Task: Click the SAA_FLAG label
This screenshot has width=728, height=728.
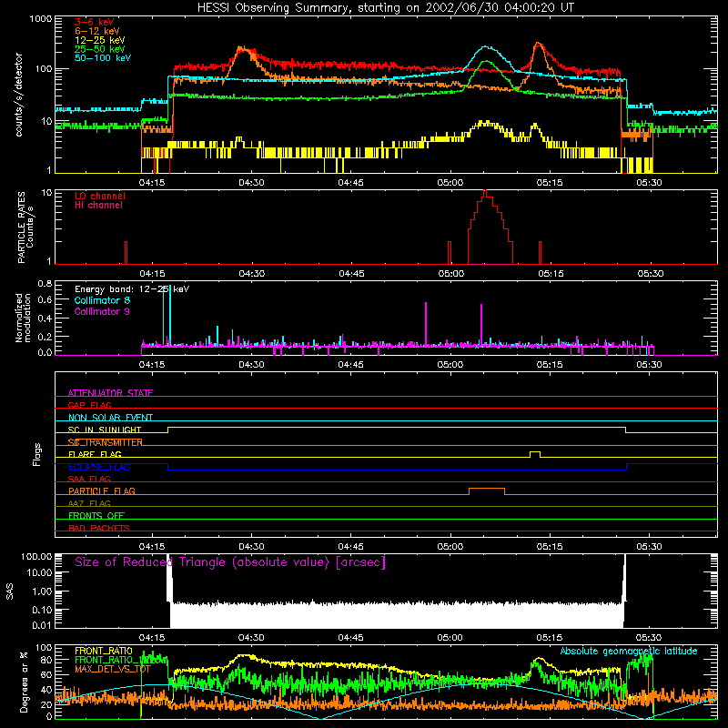Action: (89, 479)
